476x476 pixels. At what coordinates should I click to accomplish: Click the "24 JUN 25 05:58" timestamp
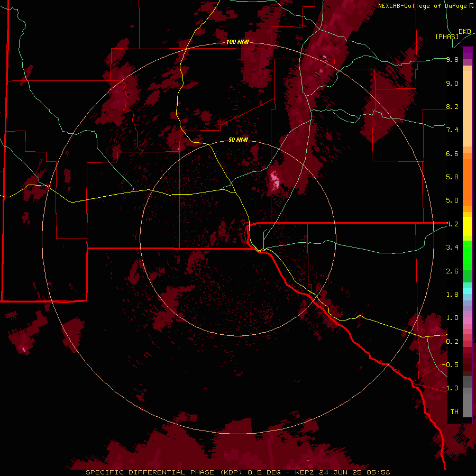tap(354, 472)
